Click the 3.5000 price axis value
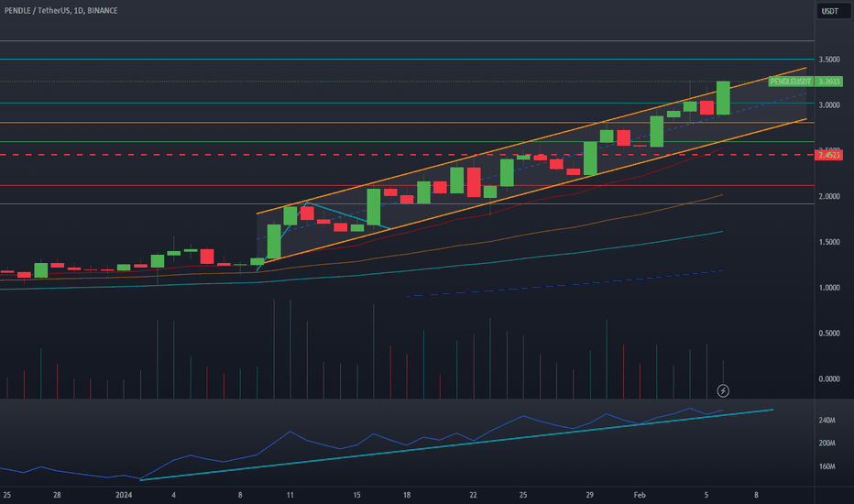This screenshot has height=504, width=854. pos(829,60)
